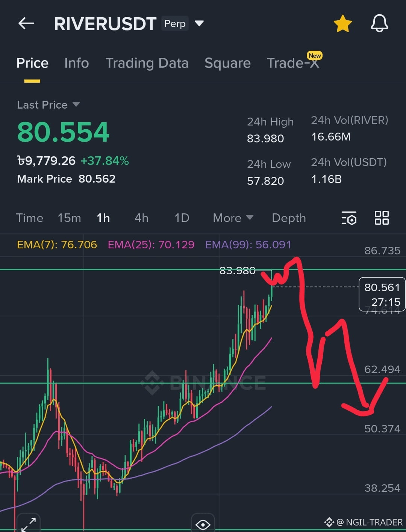Click the 24h Vol(USDT) value 1.16B
The height and width of the screenshot is (532, 406).
326,179
